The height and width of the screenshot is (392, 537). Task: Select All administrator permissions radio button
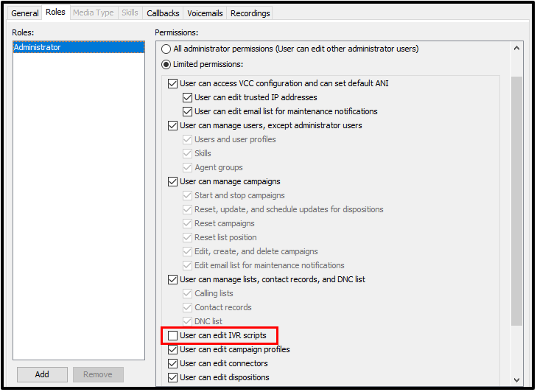tap(166, 49)
